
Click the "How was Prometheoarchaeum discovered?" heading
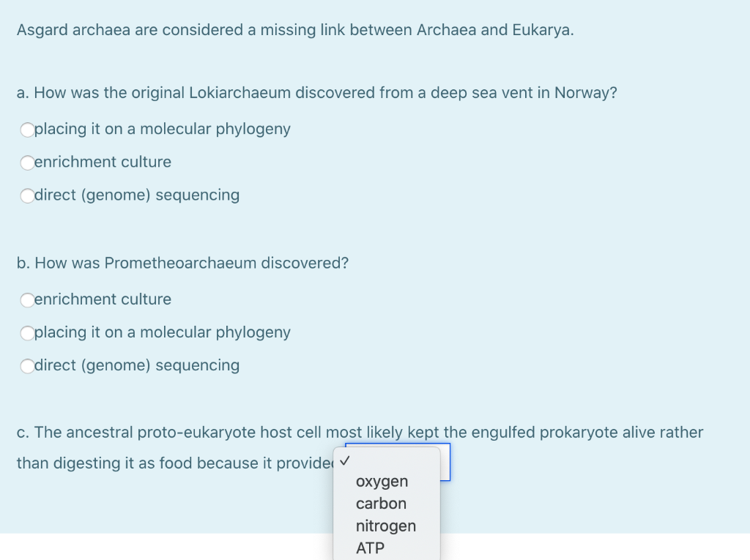click(182, 263)
